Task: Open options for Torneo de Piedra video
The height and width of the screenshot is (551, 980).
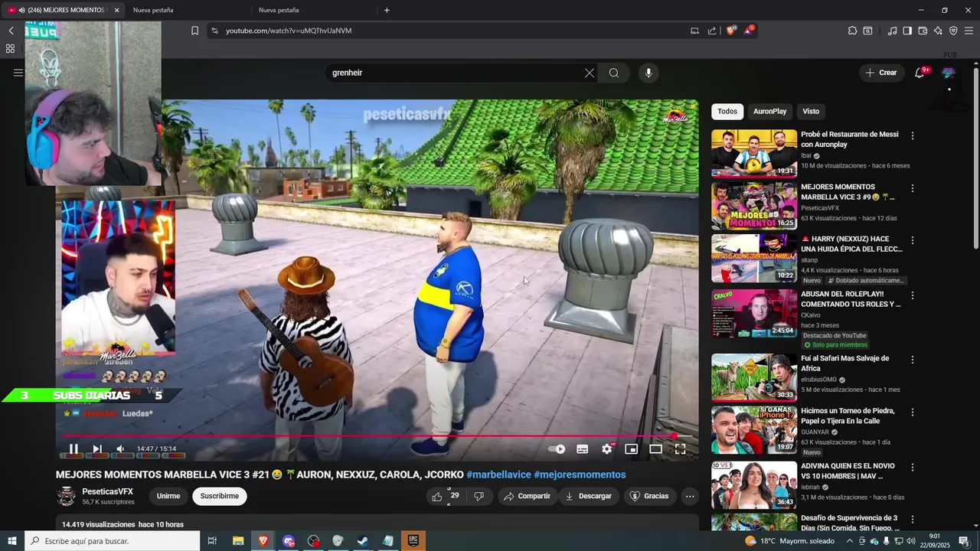Action: [x=912, y=412]
